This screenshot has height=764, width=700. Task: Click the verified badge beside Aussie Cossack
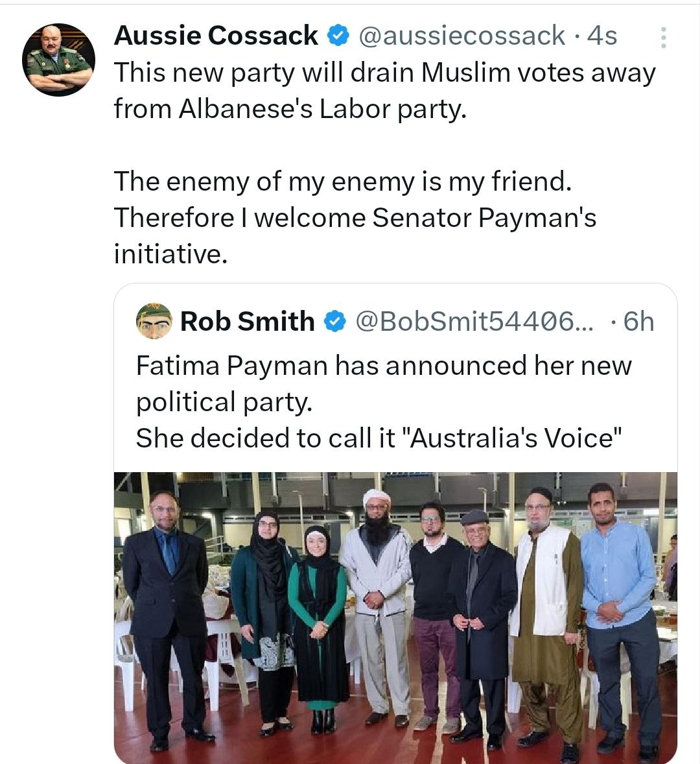(x=338, y=36)
